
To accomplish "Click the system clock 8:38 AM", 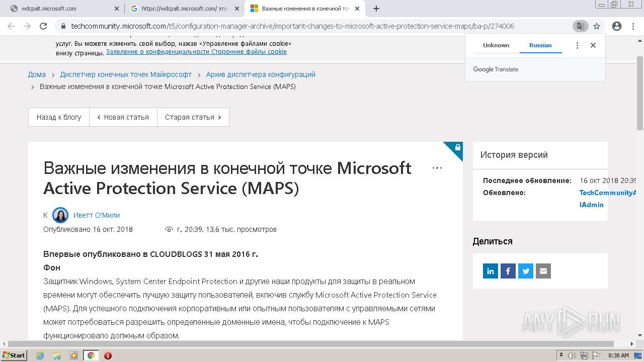I will coord(618,355).
